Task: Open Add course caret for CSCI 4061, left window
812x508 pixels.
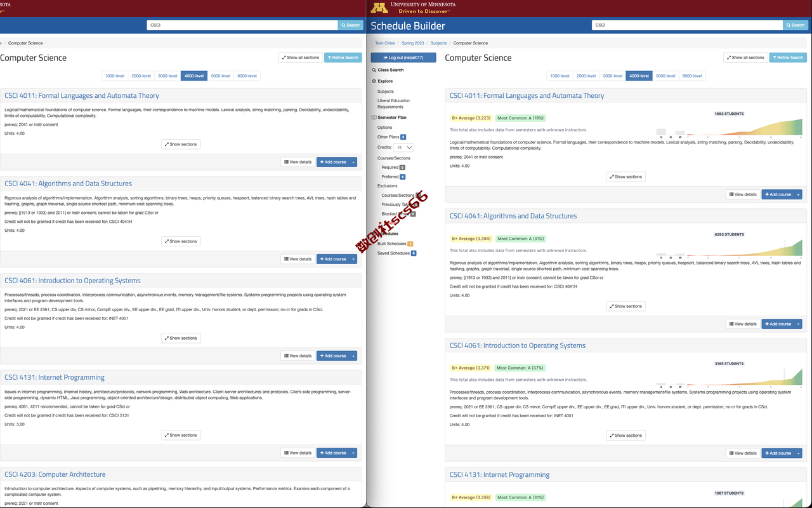Action: click(x=353, y=356)
